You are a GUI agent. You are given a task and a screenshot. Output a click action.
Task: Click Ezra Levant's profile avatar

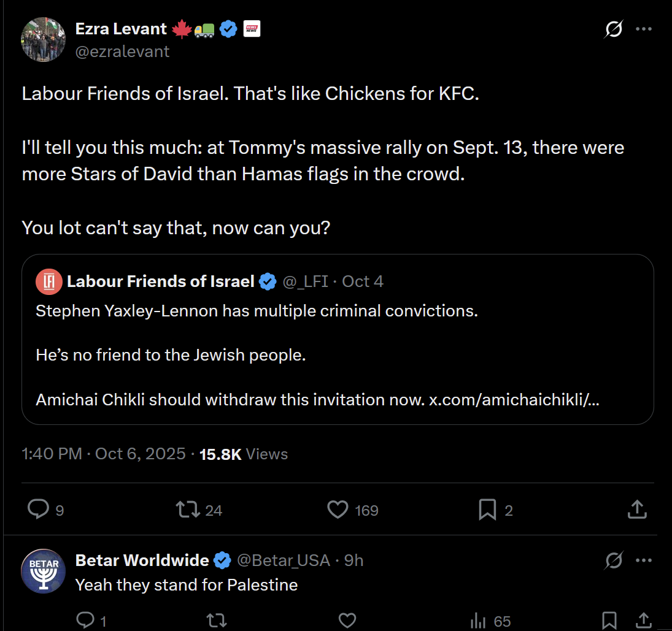click(44, 40)
